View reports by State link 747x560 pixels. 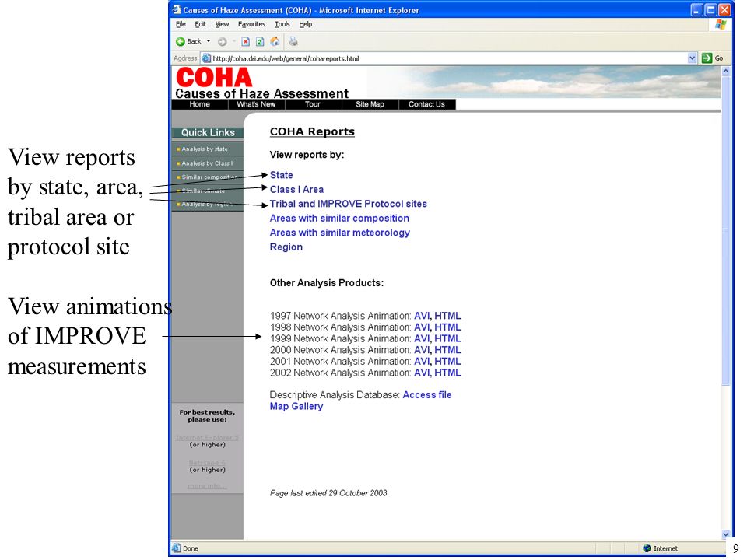tap(281, 175)
